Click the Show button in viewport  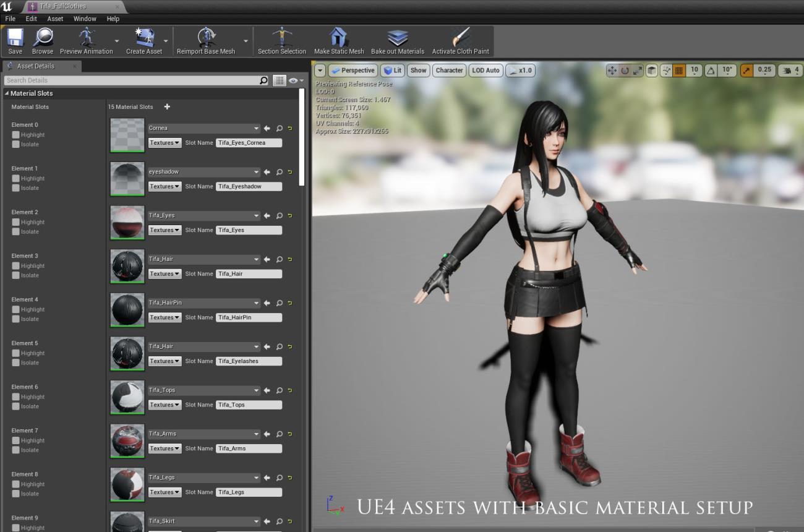[x=418, y=71]
